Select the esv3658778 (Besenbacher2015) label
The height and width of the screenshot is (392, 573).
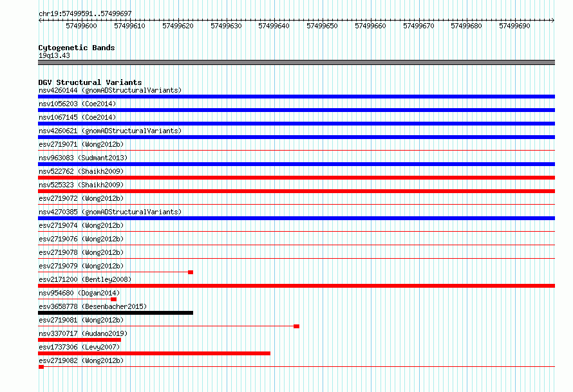[x=93, y=306]
